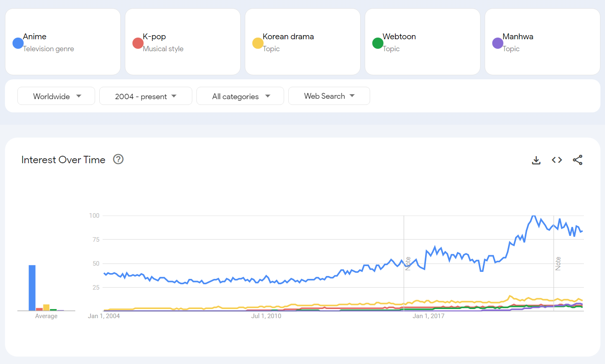Expand the 2004 - present time range
The image size is (605, 364).
[146, 96]
